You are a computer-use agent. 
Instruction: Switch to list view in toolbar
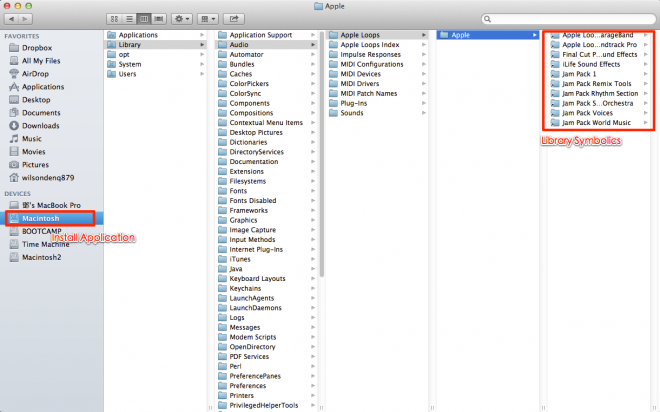pos(129,18)
